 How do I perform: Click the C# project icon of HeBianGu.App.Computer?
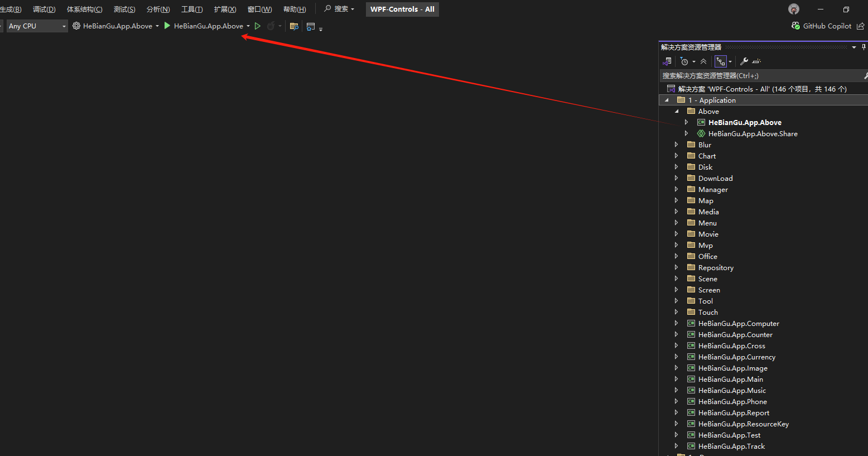coord(691,323)
